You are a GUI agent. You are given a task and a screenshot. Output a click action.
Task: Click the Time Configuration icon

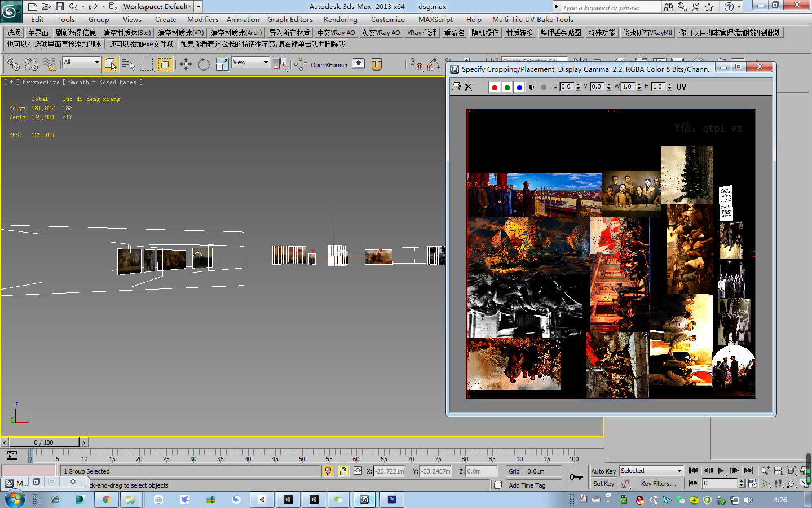click(x=752, y=483)
